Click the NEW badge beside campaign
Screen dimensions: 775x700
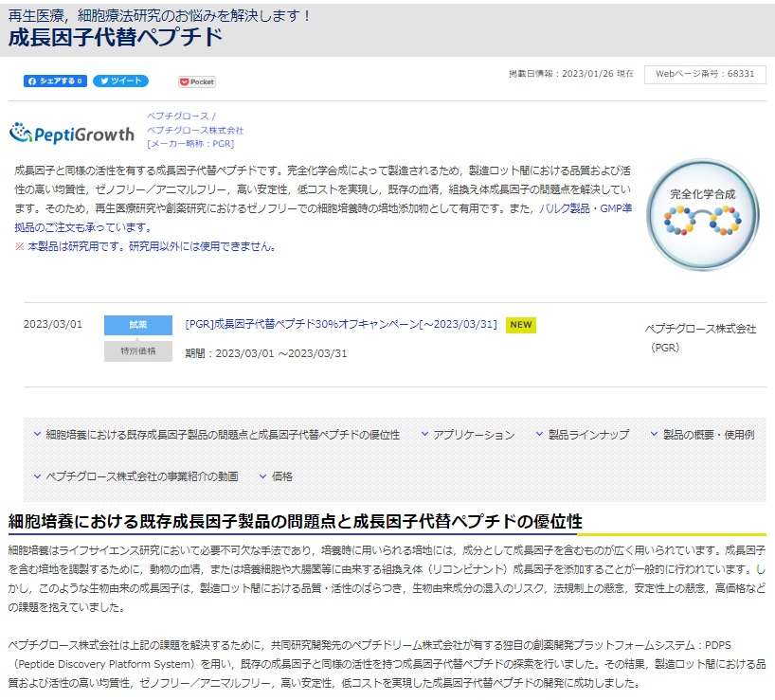click(x=521, y=325)
